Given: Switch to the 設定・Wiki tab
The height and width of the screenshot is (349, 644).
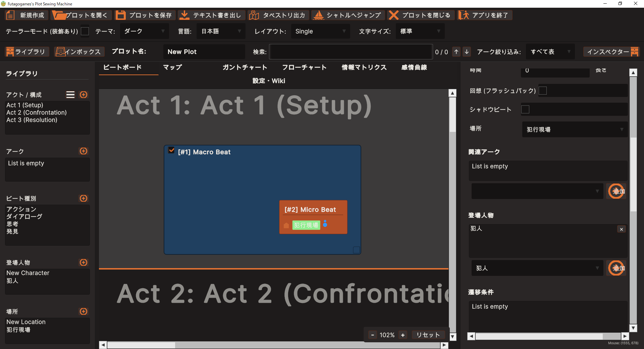Looking at the screenshot, I should (x=269, y=81).
